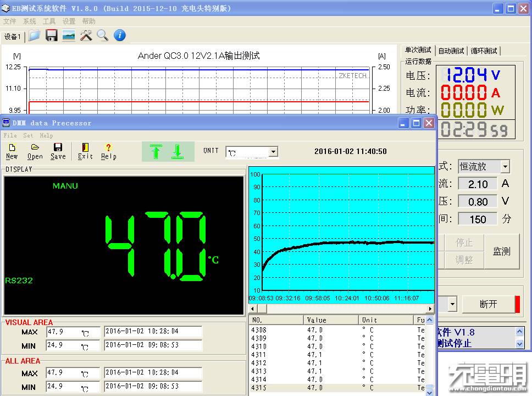Open the port dropdown left of 断开
The image size is (532, 396).
click(x=452, y=304)
